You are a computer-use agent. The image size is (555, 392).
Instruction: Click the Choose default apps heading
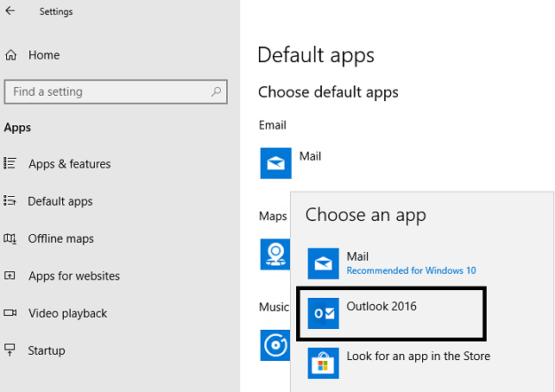pyautogui.click(x=328, y=92)
